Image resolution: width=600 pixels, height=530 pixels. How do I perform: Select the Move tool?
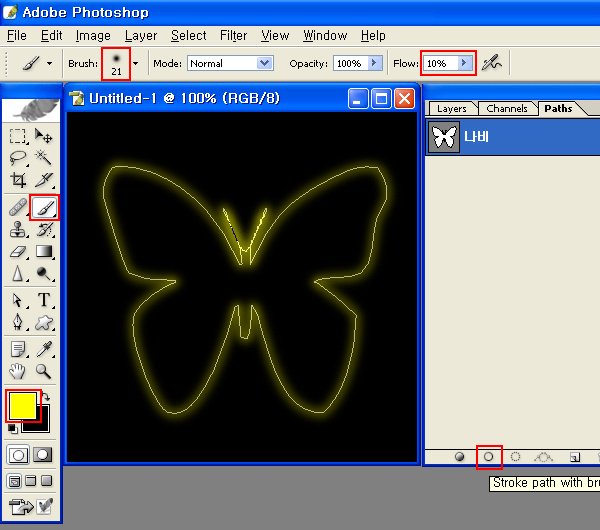(44, 136)
